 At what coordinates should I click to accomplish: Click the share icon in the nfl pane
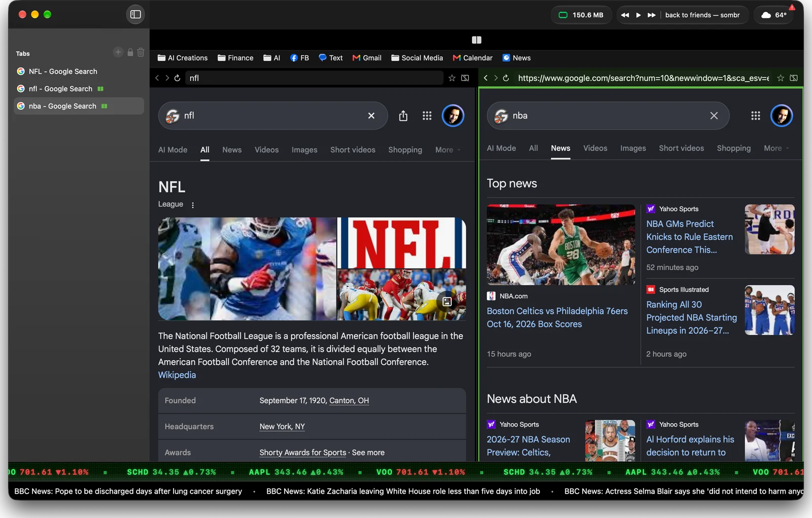[403, 116]
